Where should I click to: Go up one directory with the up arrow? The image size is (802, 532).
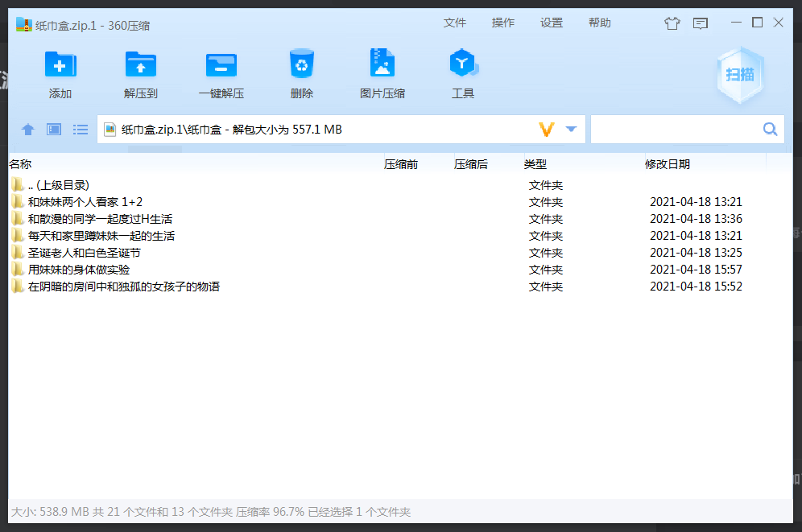pyautogui.click(x=28, y=130)
